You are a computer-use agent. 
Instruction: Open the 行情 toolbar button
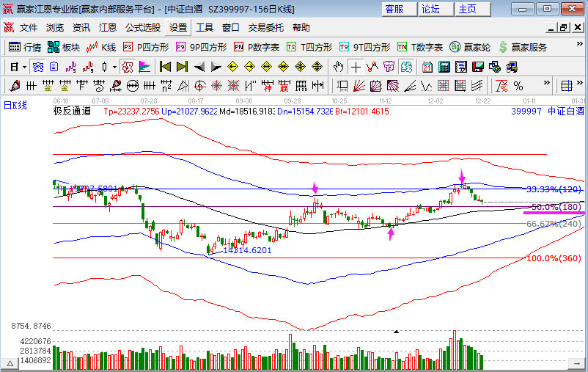click(25, 47)
